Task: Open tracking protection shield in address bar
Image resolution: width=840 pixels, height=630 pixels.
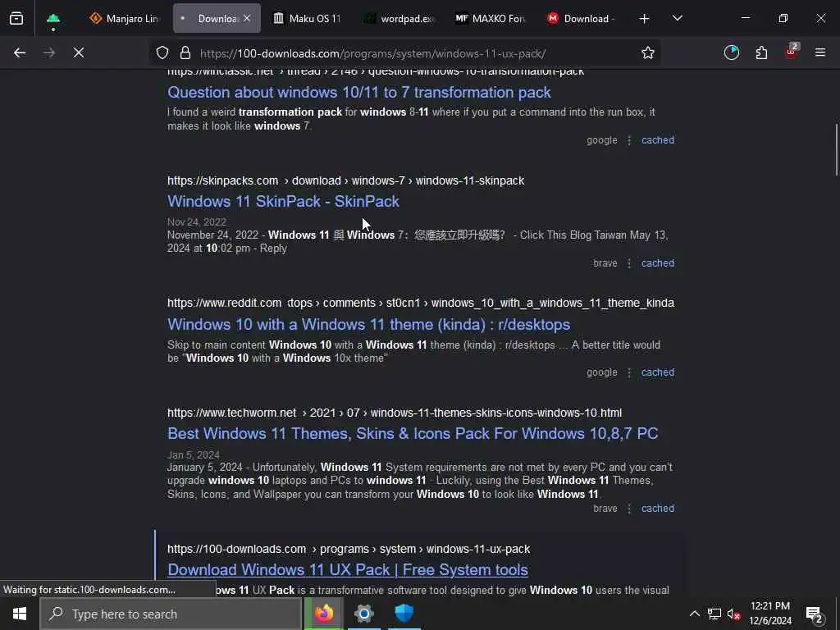Action: click(x=162, y=53)
